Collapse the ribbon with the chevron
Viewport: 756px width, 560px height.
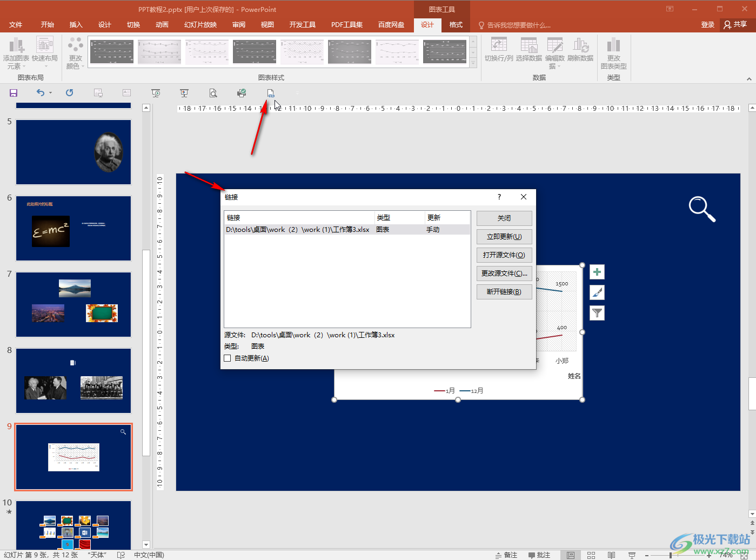pyautogui.click(x=749, y=79)
